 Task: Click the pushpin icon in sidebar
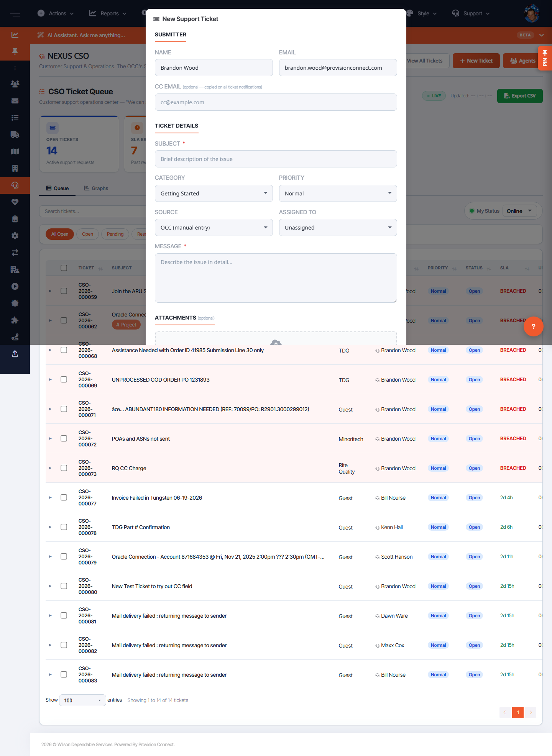click(x=15, y=52)
